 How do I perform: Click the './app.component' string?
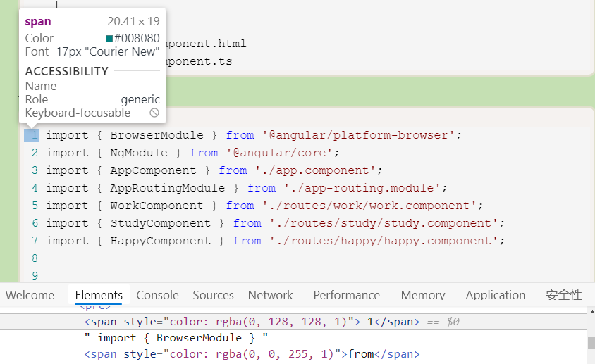tap(315, 170)
